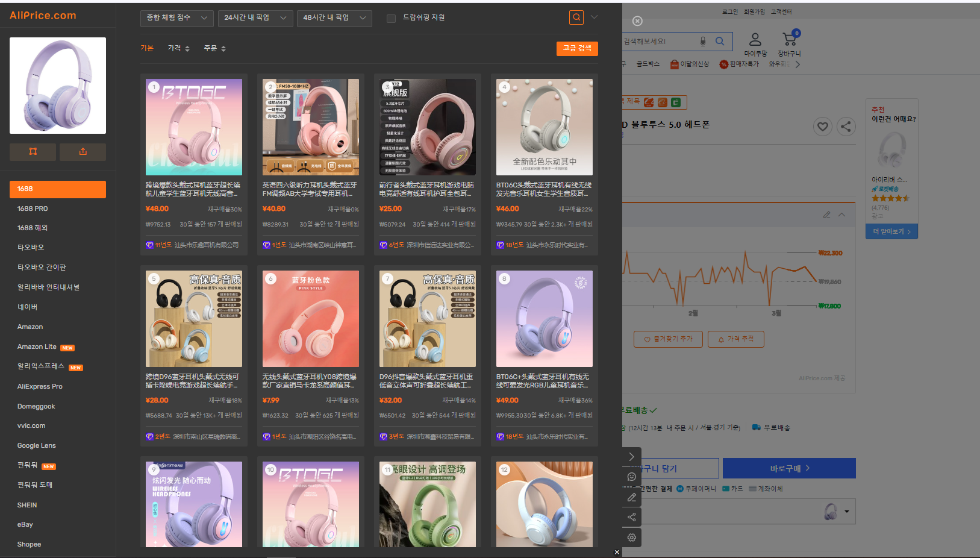Open the ¥25.00 gaming headphone listing thumbnail

click(428, 127)
